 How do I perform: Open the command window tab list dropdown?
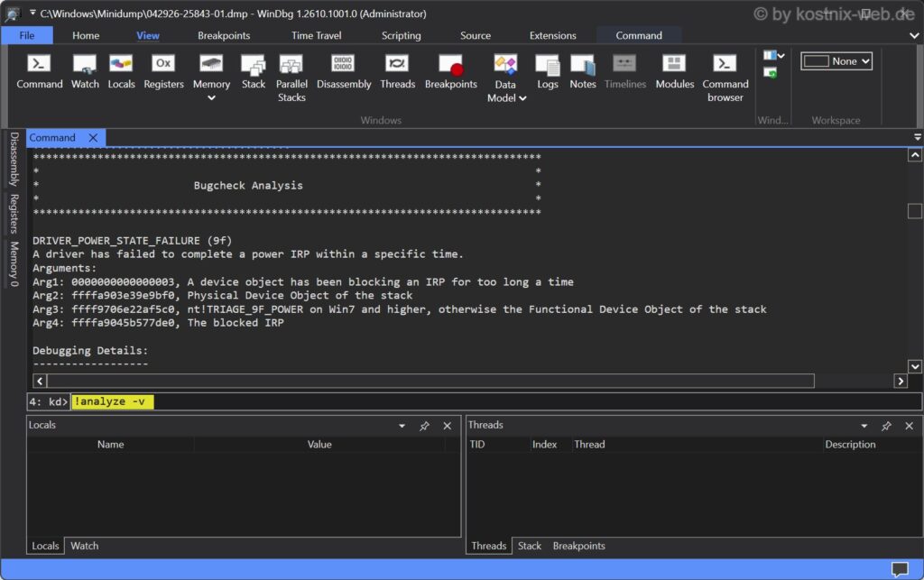point(918,137)
